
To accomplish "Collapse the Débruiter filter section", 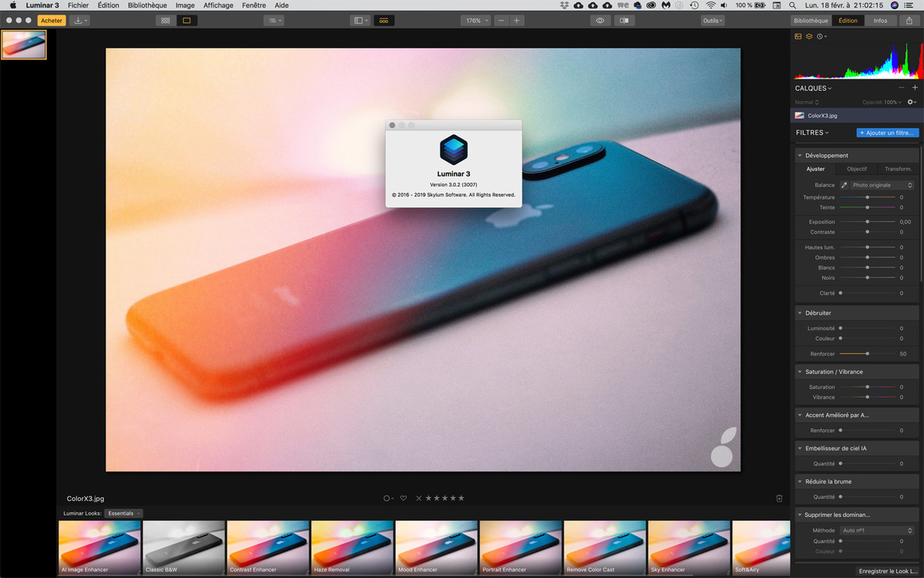I will 800,313.
